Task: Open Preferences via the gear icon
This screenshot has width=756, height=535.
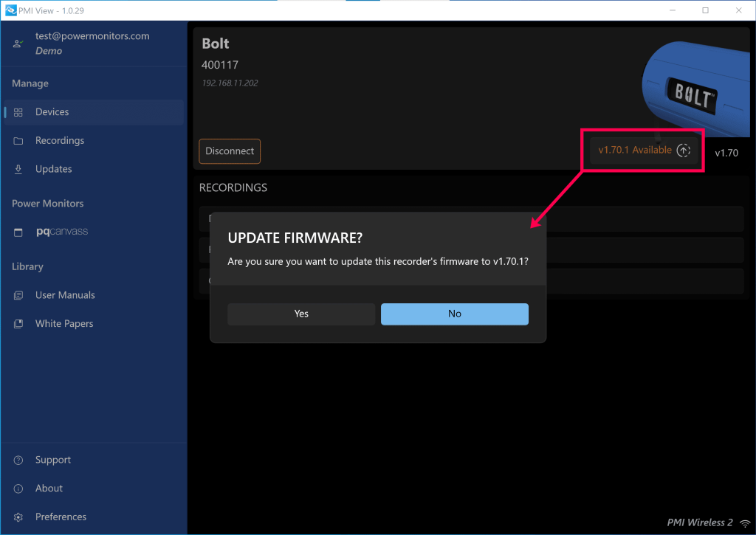Action: point(18,517)
